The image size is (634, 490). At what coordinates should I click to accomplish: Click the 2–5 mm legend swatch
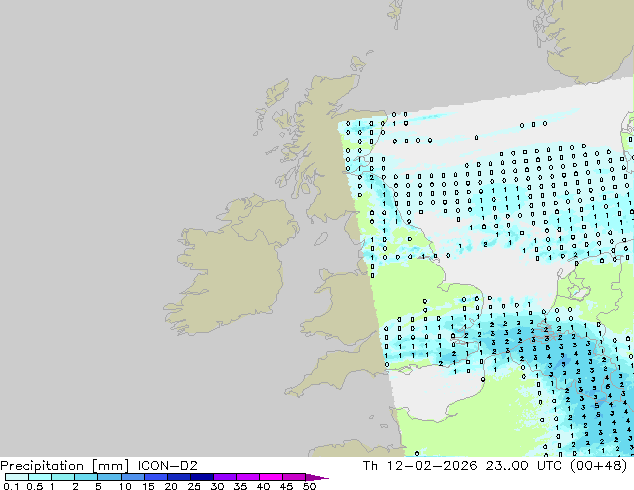click(x=86, y=477)
